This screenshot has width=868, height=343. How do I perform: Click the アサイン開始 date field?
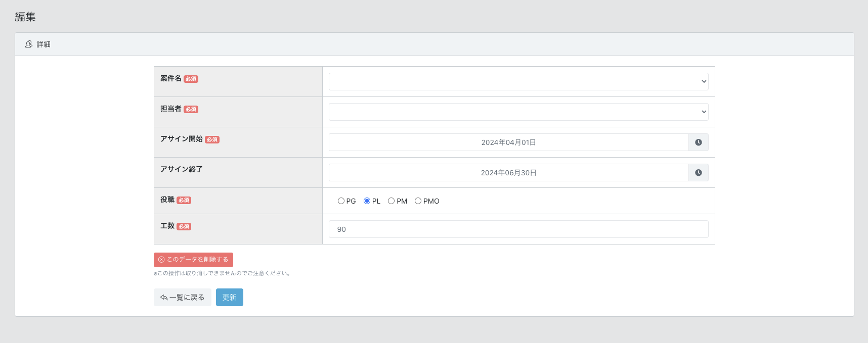[x=508, y=142]
